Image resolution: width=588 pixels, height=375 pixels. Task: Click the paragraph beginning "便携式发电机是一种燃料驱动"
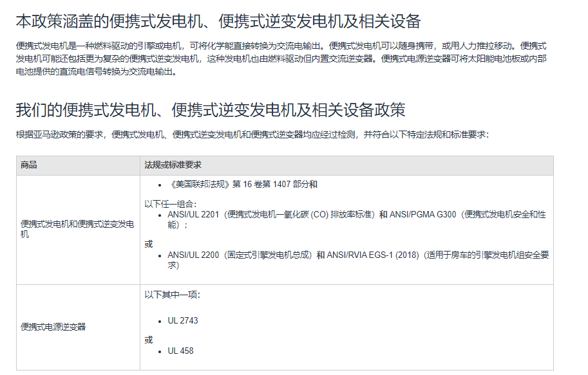281,59
